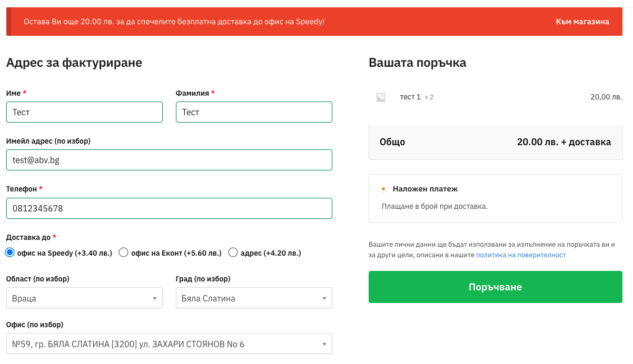Focus the Фамилия text field
The image size is (633, 364).
click(x=254, y=112)
